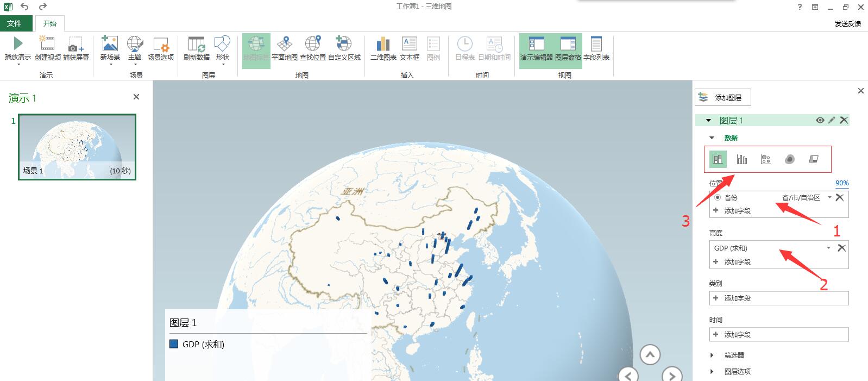
Task: Click 刷新数据 icon
Action: pos(197,43)
